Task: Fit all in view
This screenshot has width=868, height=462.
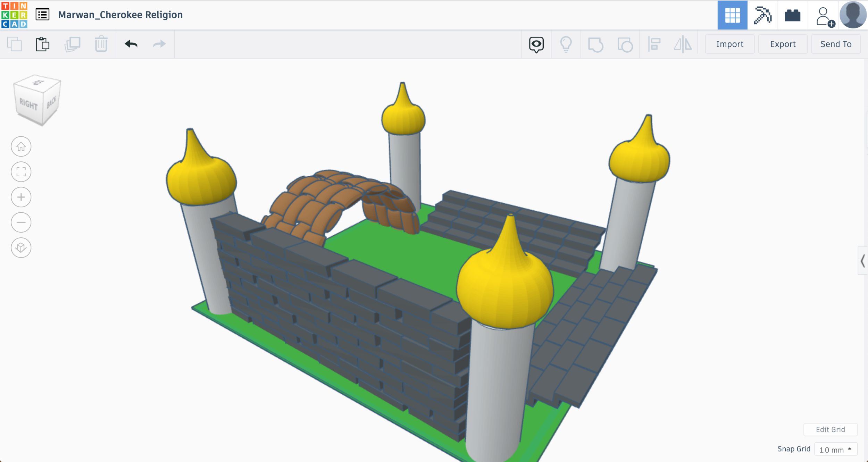Action: click(x=21, y=172)
